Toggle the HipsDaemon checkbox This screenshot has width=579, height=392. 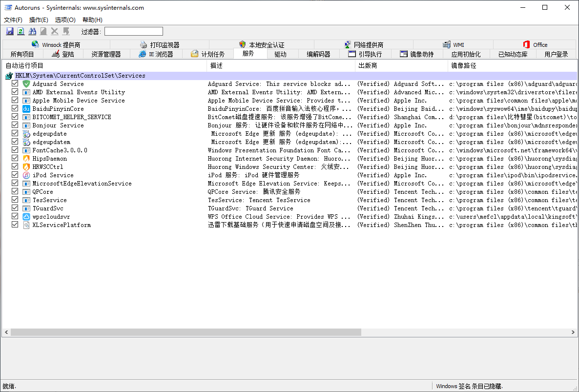[15, 158]
